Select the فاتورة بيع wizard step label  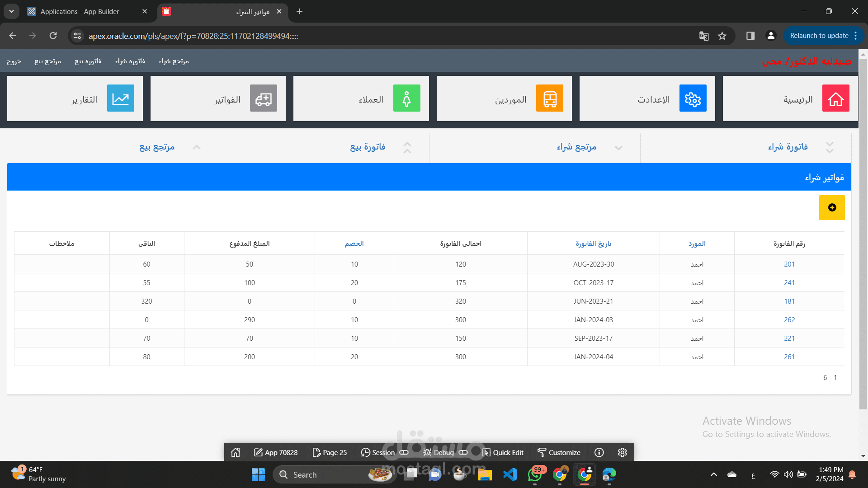click(x=368, y=147)
